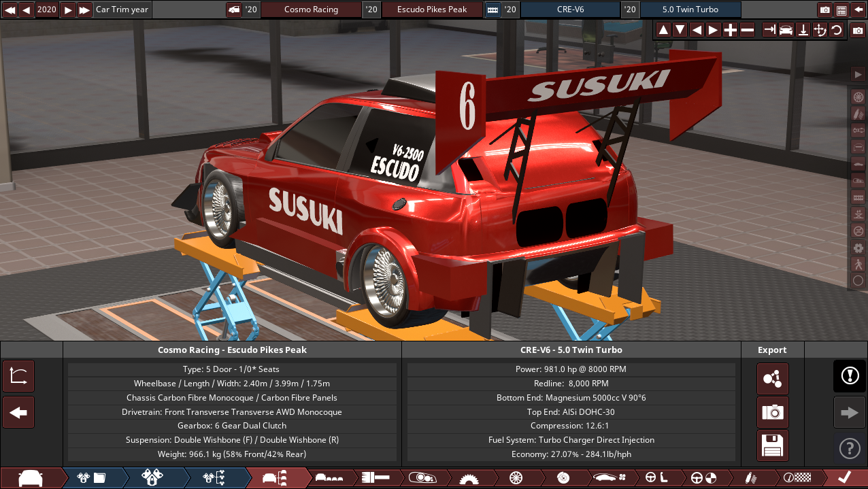Click the camera icon in the top bar
The width and height of the screenshot is (868, 489).
[x=825, y=10]
